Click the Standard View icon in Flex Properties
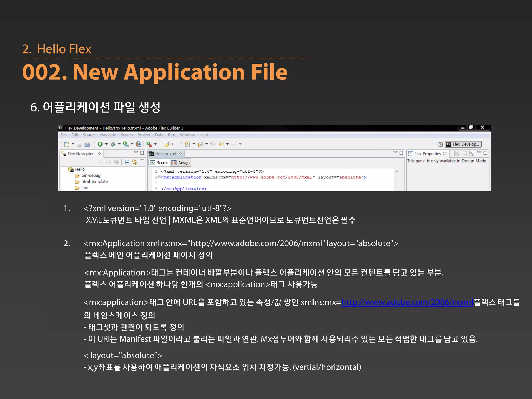Image resolution: width=532 pixels, height=399 pixels. [x=456, y=154]
